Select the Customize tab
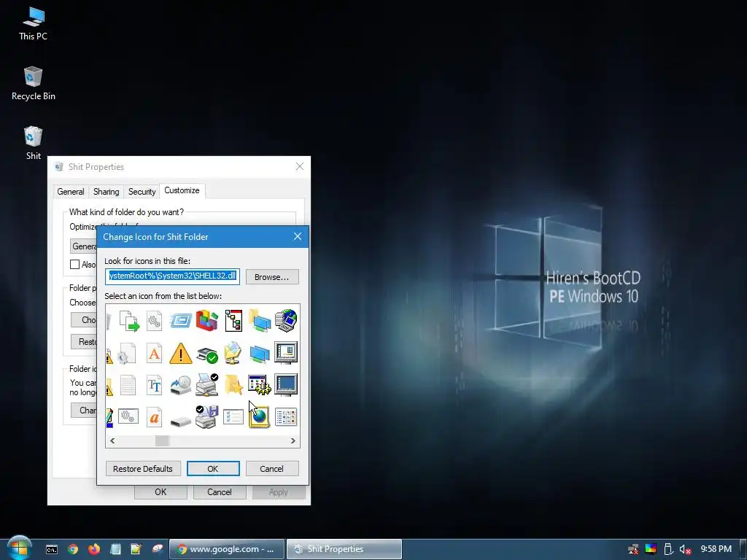 182,190
